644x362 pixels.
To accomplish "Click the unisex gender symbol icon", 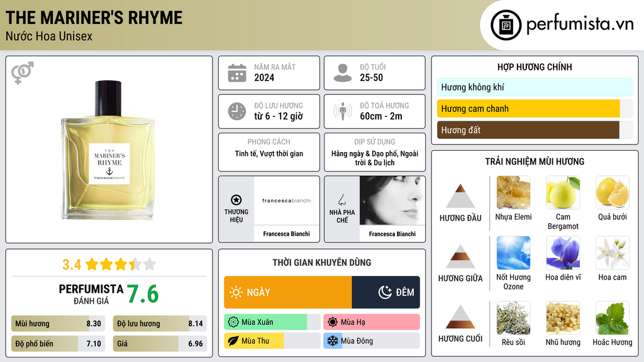I will 23,73.
